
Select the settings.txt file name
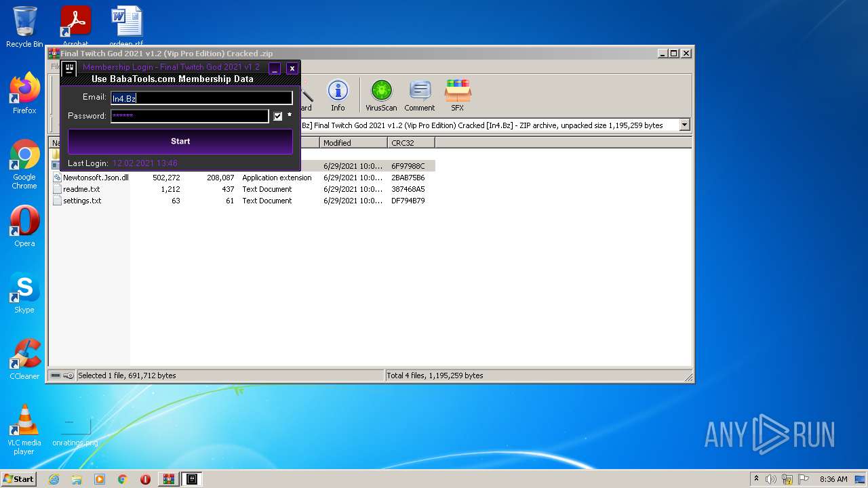click(82, 201)
